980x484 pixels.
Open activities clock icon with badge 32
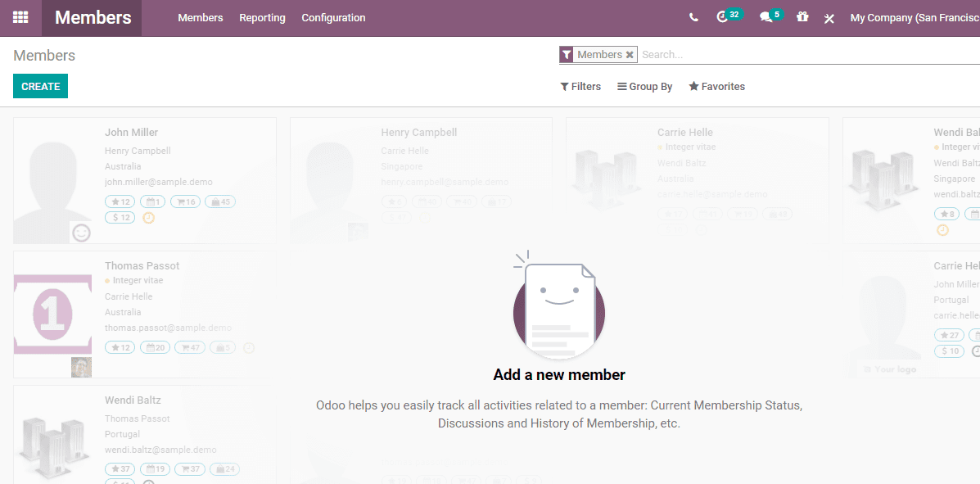[x=729, y=16]
